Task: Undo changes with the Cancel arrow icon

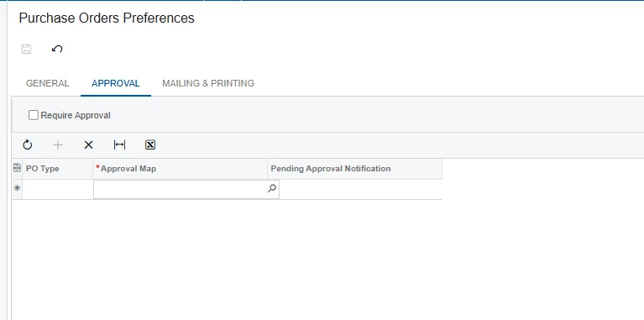Action: click(57, 49)
